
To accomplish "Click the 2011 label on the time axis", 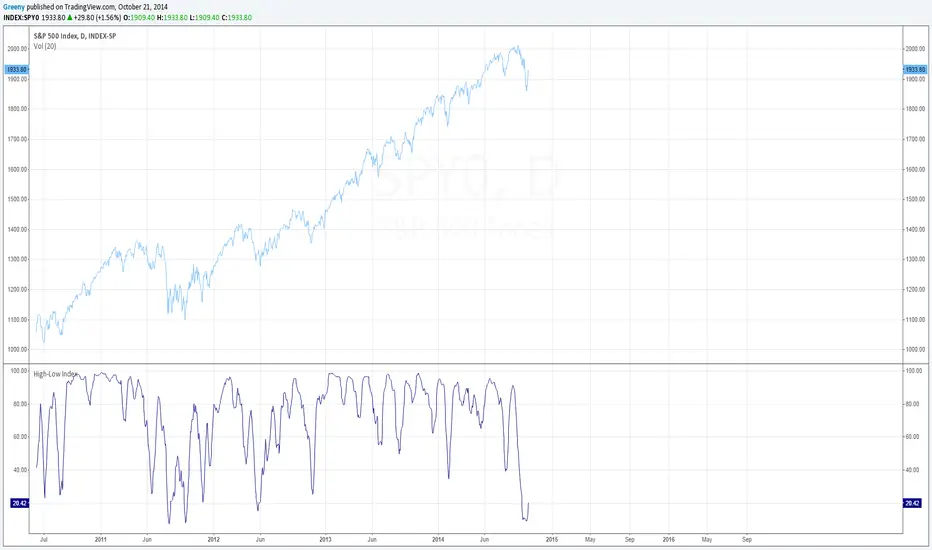I will click(100, 540).
